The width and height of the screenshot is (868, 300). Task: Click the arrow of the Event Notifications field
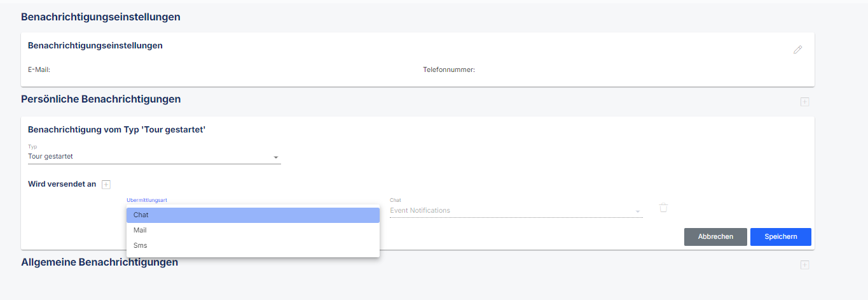[637, 211]
